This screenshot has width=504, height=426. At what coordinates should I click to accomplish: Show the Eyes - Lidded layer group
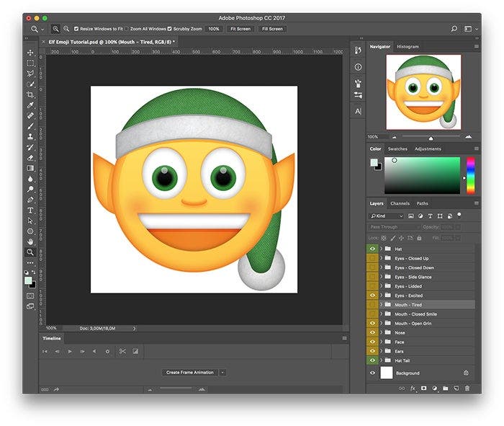point(372,286)
